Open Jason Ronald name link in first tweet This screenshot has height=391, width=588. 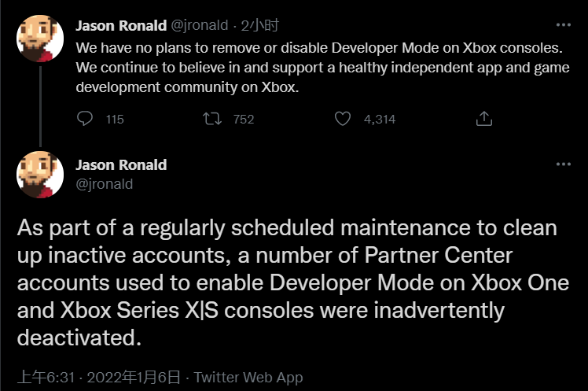121,26
